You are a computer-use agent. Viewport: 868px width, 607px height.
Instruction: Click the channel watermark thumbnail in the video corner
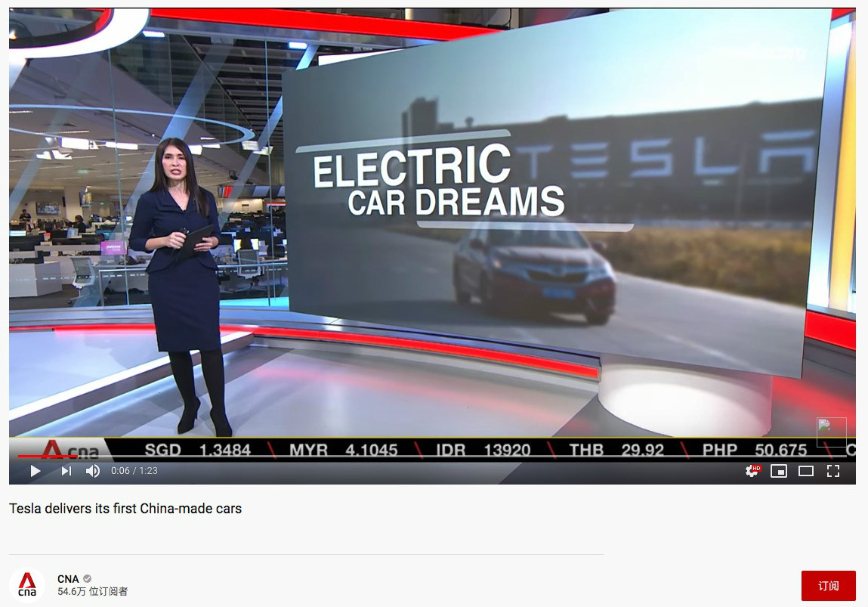(832, 432)
